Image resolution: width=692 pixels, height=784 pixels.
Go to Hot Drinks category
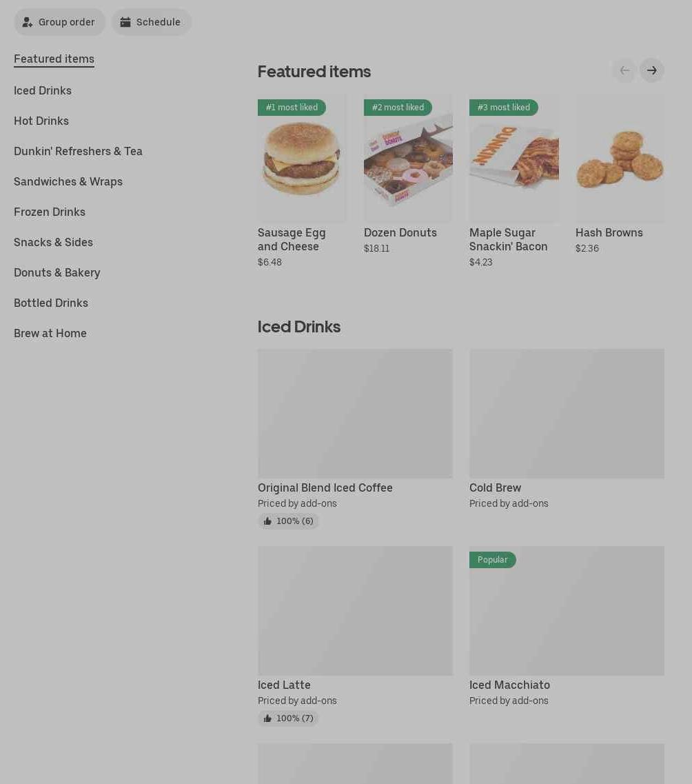pos(41,121)
